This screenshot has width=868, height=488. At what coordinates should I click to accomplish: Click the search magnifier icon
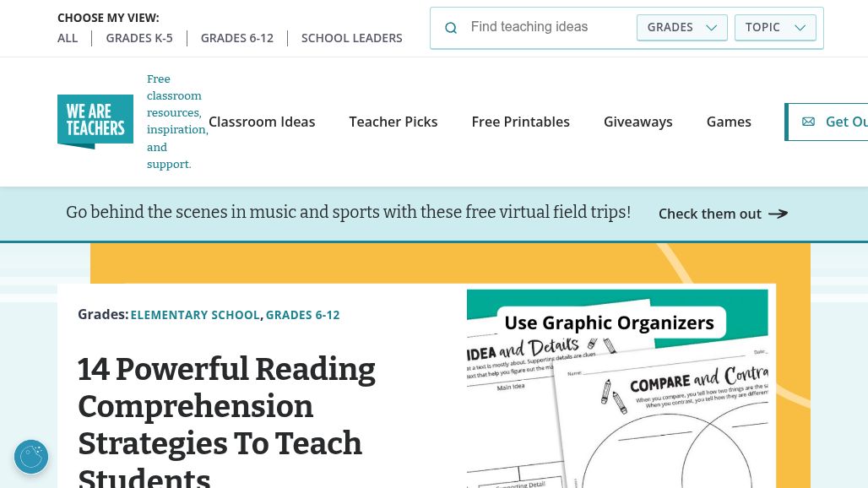coord(451,28)
